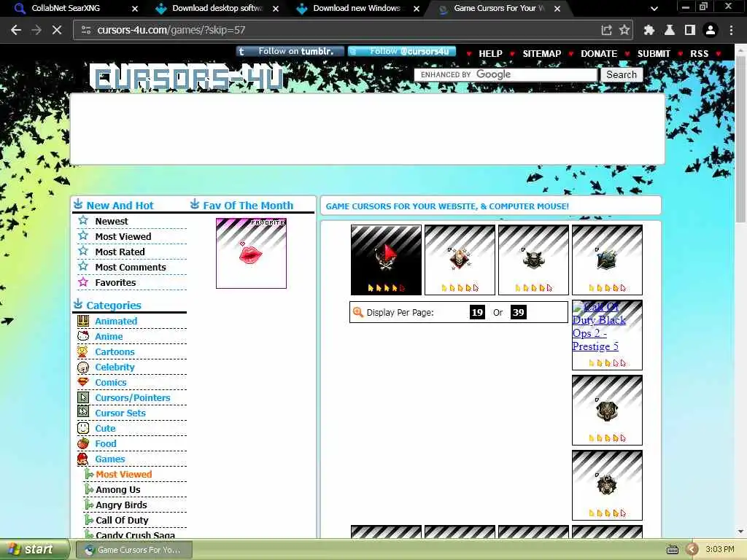Click the Anime category kitty icon
Screen dimensions: 747x560
(x=83, y=336)
